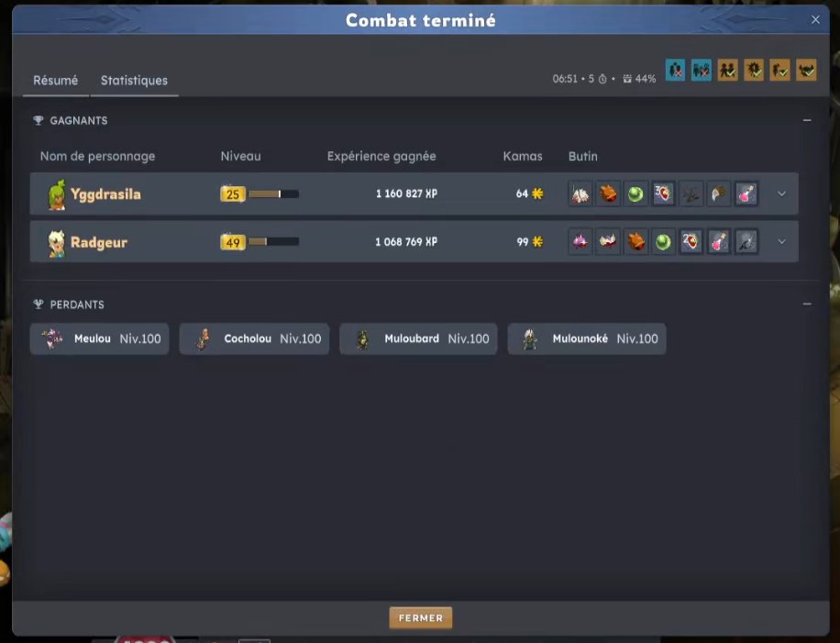This screenshot has width=840, height=643.
Task: Click Radgeur's purple spiky loot item
Action: [x=580, y=241]
